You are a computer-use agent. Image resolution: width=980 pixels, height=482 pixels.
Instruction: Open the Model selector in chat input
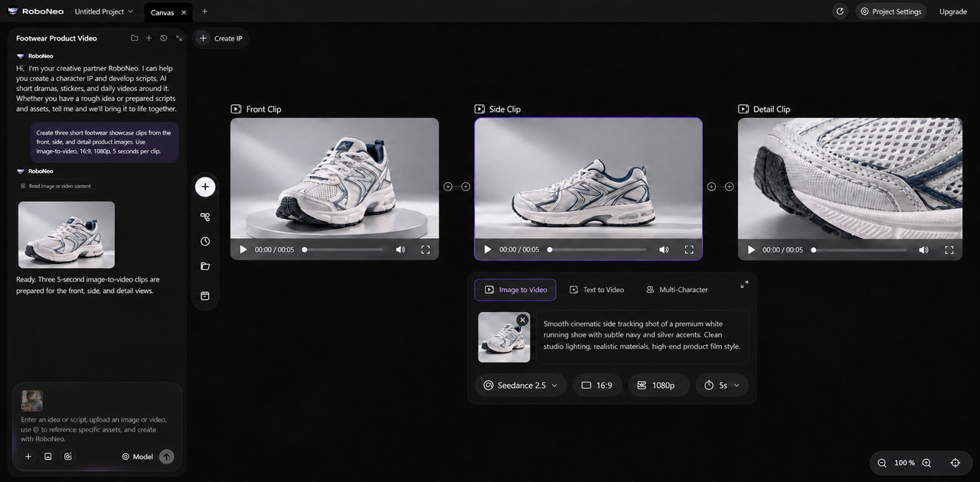(x=138, y=457)
